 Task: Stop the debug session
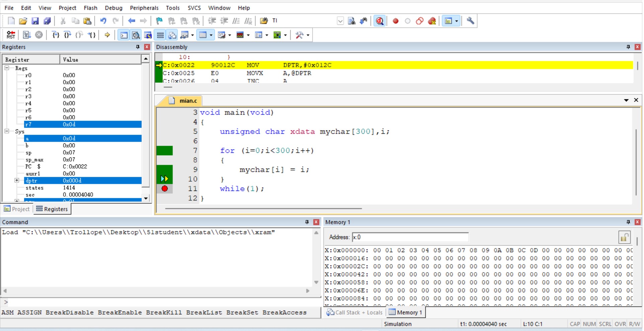380,21
